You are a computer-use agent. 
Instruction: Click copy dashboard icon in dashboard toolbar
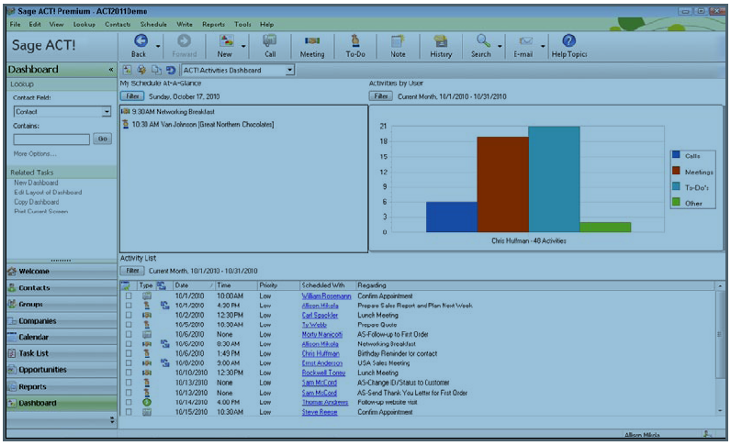[x=156, y=70]
